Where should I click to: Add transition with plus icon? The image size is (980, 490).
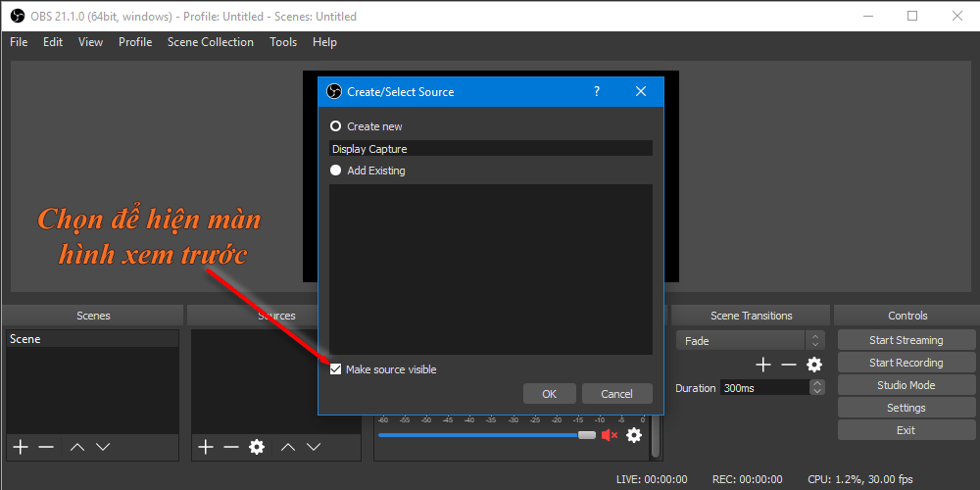coord(763,365)
